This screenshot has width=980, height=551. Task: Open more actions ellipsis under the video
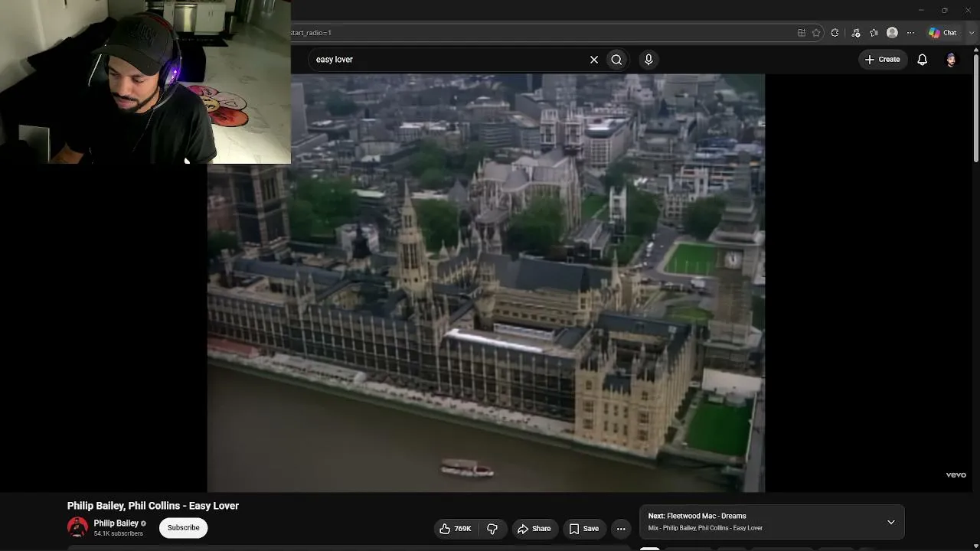(621, 529)
